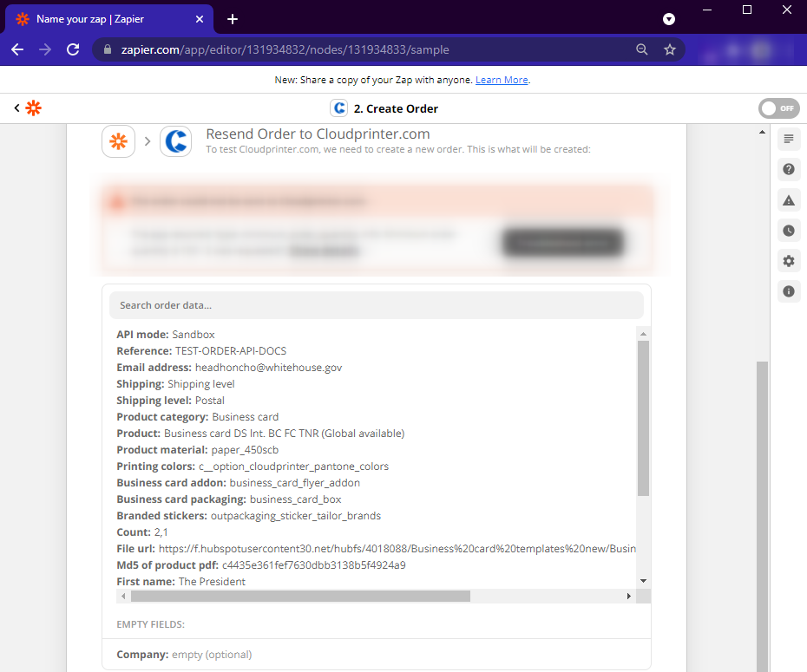Click chevron between the app icon tiles
Screen dimensions: 807x672
148,141
